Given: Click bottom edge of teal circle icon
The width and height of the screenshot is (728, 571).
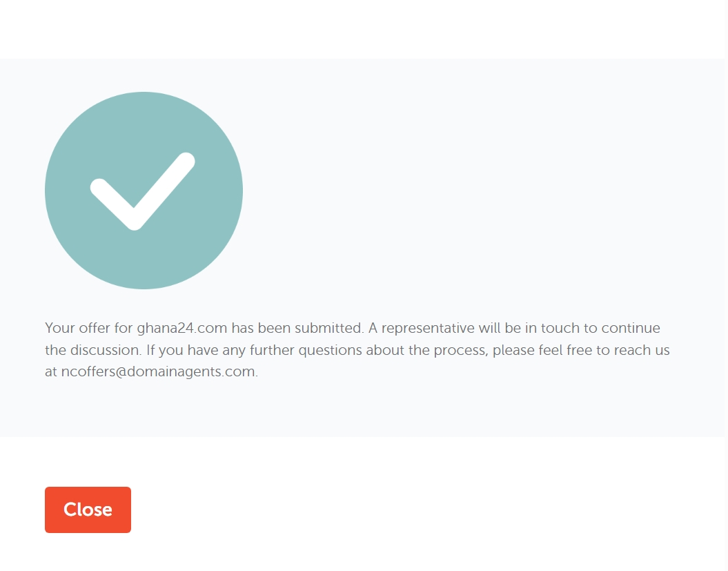Looking at the screenshot, I should coord(144,284).
